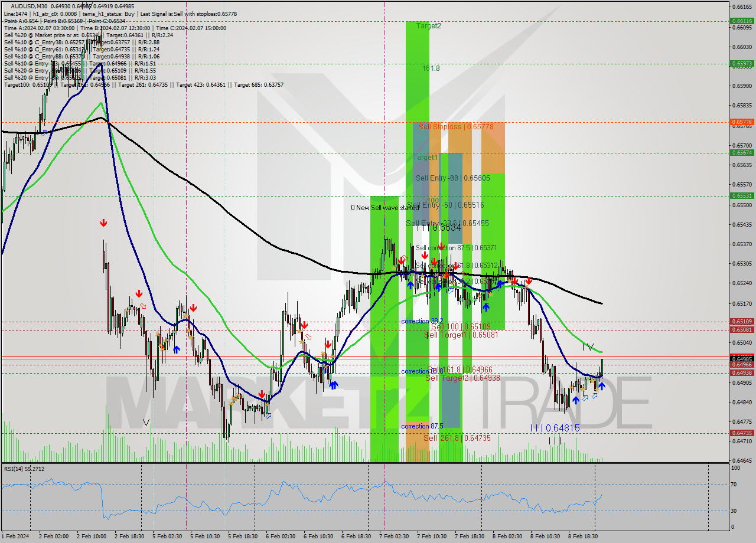Click the 'correction 38.2' blue label
Viewport: 756px width, 543px height.
click(422, 321)
